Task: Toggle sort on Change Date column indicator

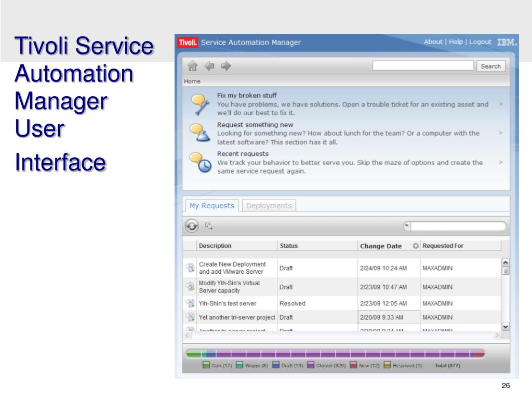Action: 415,246
